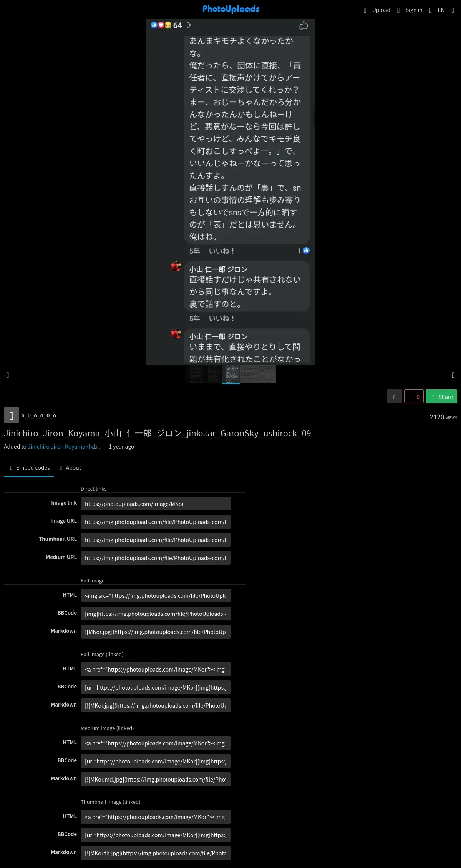Open uploader avatar icon beside o_0_o_o_0_o
The width and height of the screenshot is (461, 868).
[x=12, y=415]
